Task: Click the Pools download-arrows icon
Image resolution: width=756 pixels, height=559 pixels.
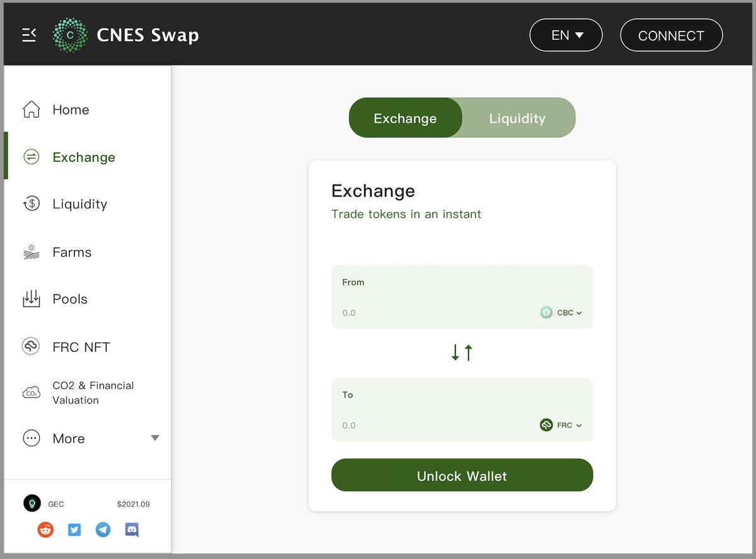Action: 31,299
